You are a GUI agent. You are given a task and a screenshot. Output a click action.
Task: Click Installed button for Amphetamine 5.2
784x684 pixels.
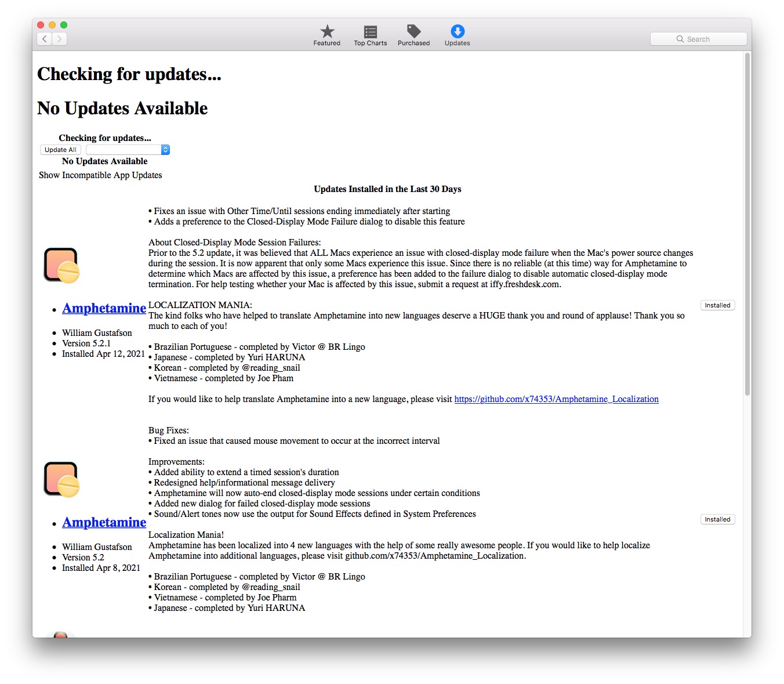tap(717, 519)
